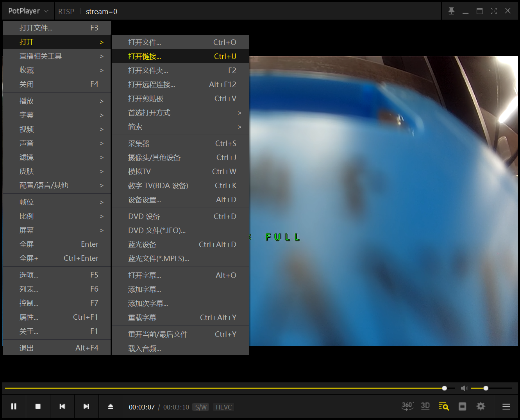Open the subtitle panel icon
Viewport: 520px width, 420px height.
click(462, 406)
